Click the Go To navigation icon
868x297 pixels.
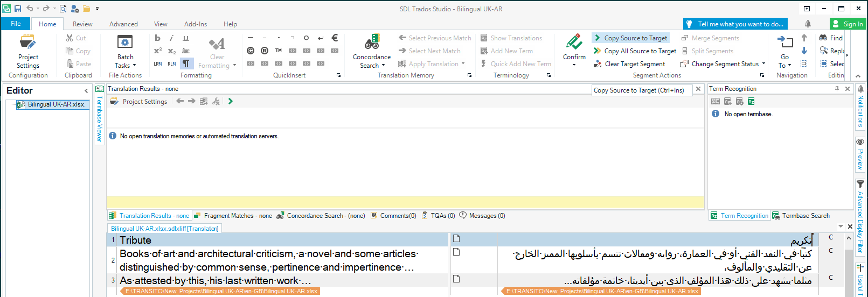pyautogui.click(x=785, y=42)
